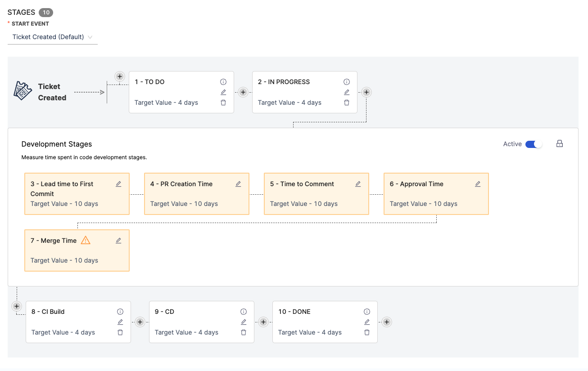This screenshot has height=371, width=588.
Task: Add stage between TO DO and IN PROGRESS
Action: tap(243, 92)
